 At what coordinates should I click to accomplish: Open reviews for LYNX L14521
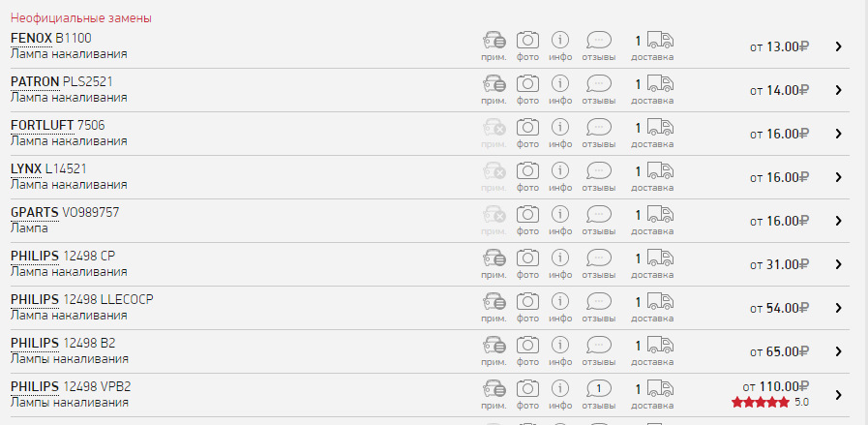[x=599, y=171]
